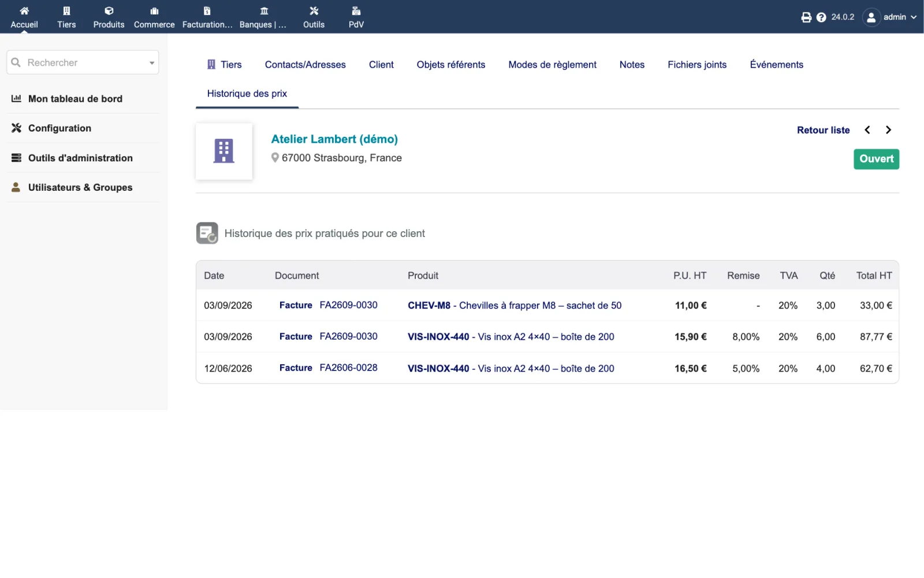Screen dimensions: 924x578
Task: Go to previous record arrow
Action: [867, 130]
